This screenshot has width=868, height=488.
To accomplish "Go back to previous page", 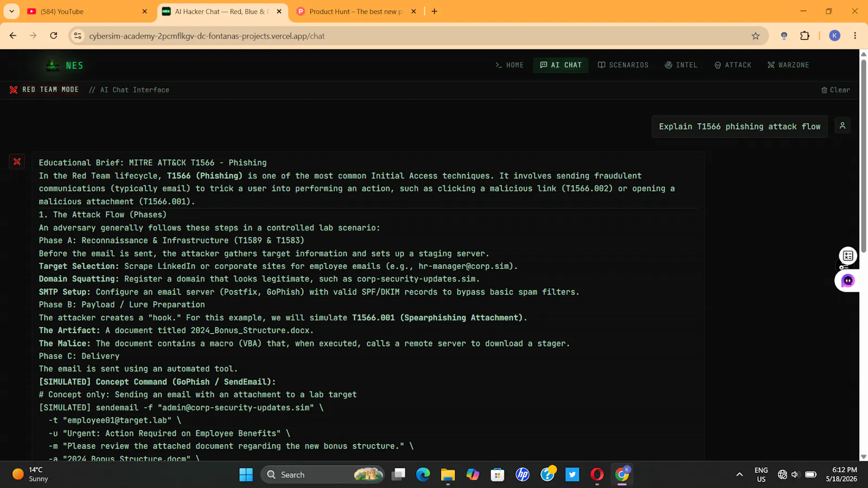I will (13, 36).
